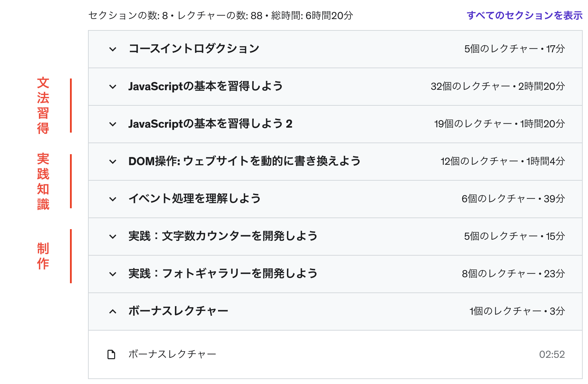588x384 pixels.
Task: Open the JavaScriptの基本を習得しよう section title
Action: [x=206, y=86]
